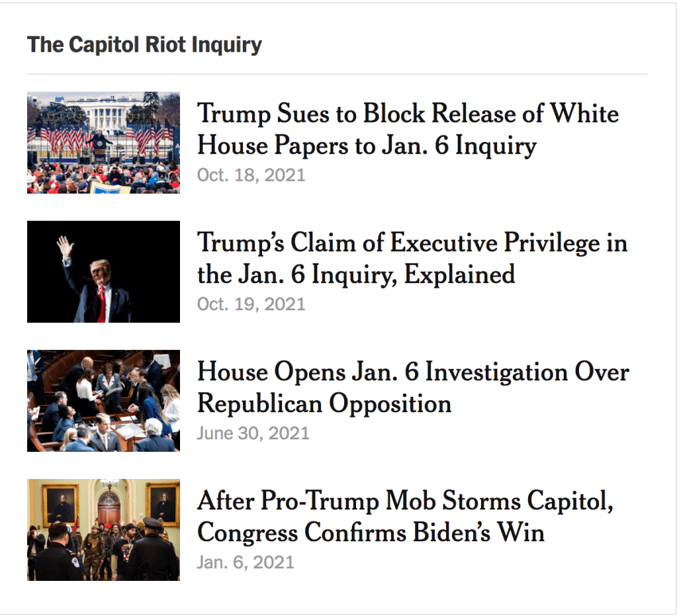Go to 'After Pro-Trump Mob Storms Capitol' article
The height and width of the screenshot is (616, 677).
(405, 501)
